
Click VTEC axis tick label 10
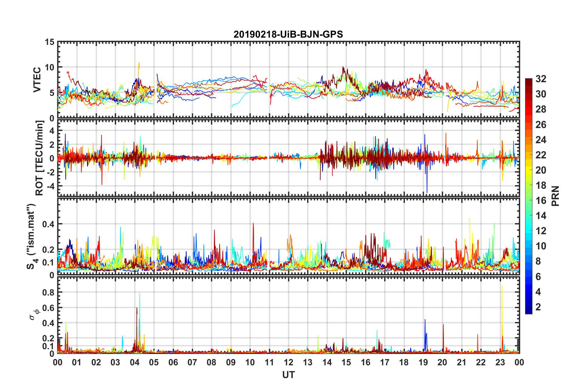coord(49,67)
